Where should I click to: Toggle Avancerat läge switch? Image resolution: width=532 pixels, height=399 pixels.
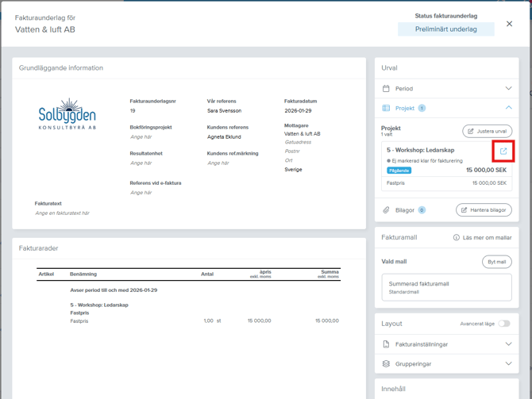coord(503,324)
